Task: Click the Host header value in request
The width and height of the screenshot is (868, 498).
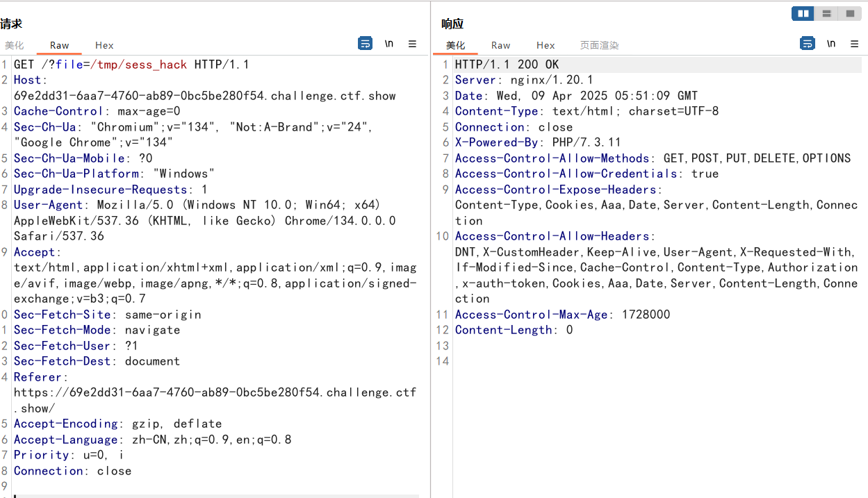Action: (204, 96)
